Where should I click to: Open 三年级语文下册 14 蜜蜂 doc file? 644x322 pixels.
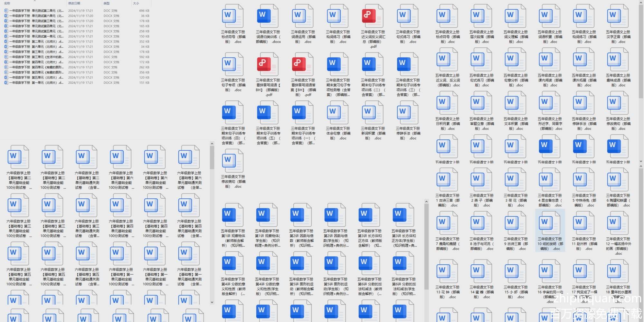pos(481,280)
